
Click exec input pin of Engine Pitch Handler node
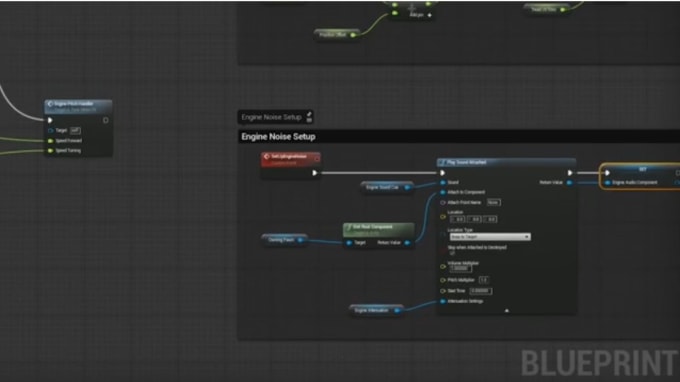tap(50, 120)
